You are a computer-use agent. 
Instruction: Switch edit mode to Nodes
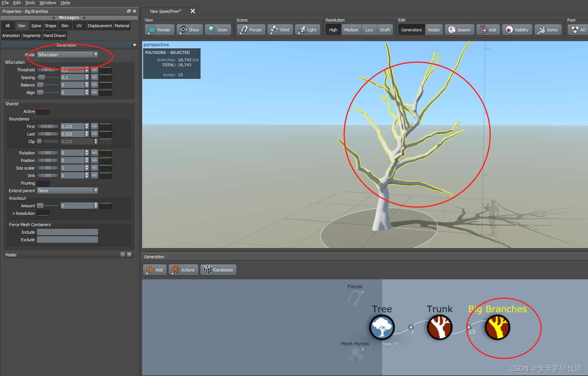click(434, 30)
